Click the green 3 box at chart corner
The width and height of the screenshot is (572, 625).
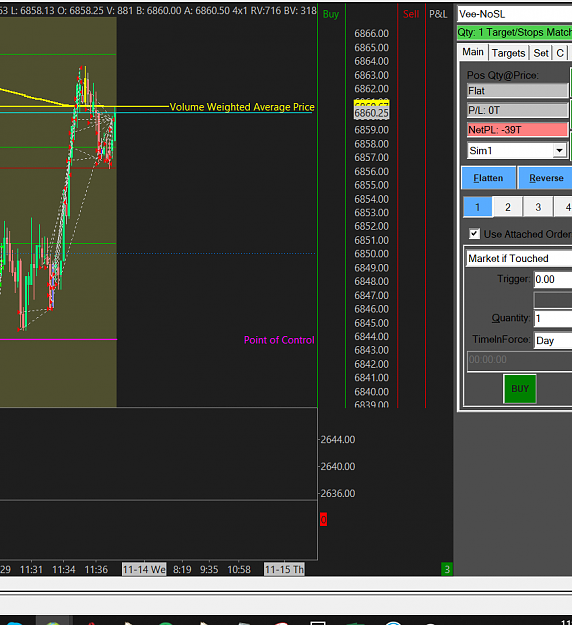[447, 569]
